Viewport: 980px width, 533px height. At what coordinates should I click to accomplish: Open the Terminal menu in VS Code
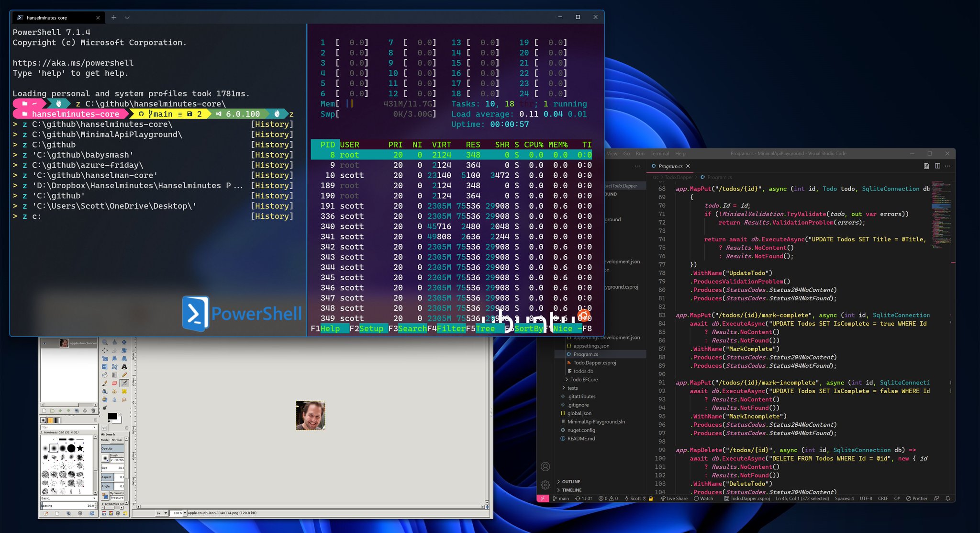point(659,154)
